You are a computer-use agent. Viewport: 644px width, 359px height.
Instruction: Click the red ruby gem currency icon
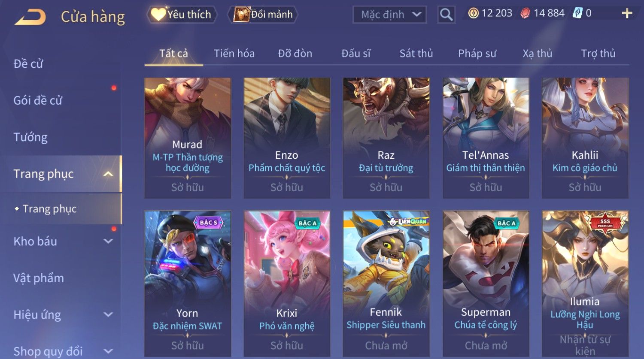click(525, 13)
